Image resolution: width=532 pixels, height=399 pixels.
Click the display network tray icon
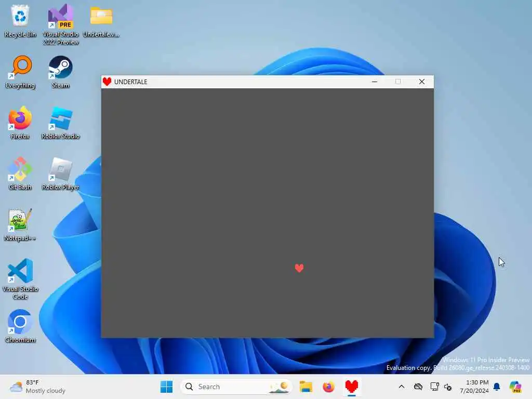(434, 387)
